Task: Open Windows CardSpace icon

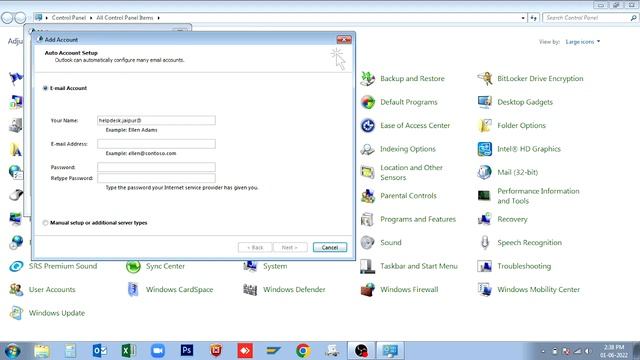Action: 133,289
